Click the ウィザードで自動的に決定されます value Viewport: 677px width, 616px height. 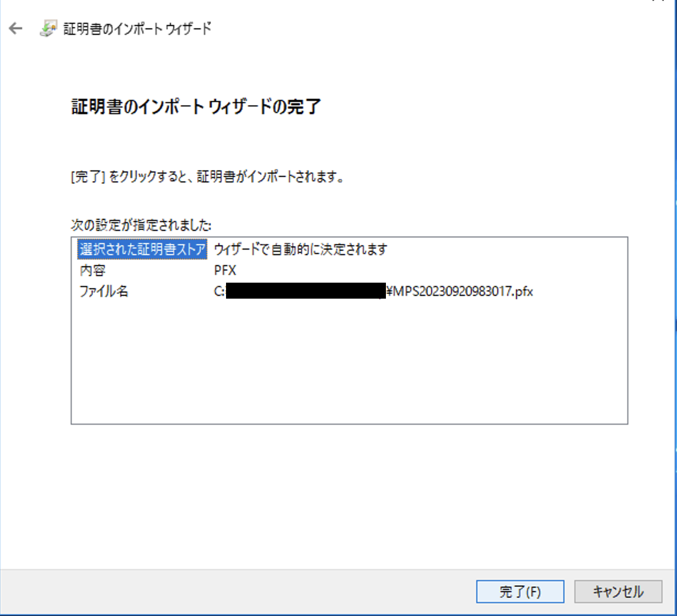coord(300,250)
